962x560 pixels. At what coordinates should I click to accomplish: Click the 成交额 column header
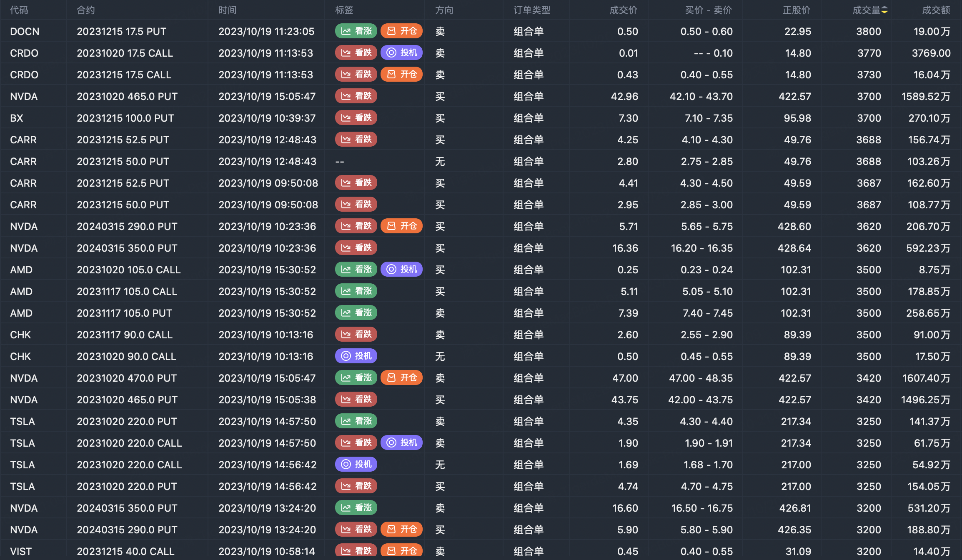(x=936, y=10)
